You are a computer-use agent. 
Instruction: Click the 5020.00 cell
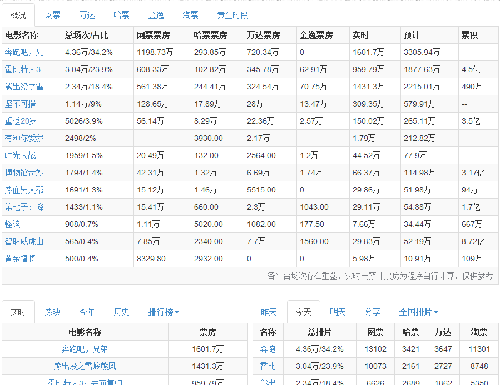click(x=208, y=224)
